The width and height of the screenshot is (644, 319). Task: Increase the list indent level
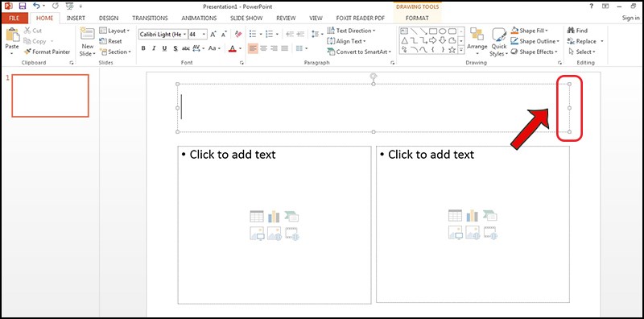tap(300, 35)
